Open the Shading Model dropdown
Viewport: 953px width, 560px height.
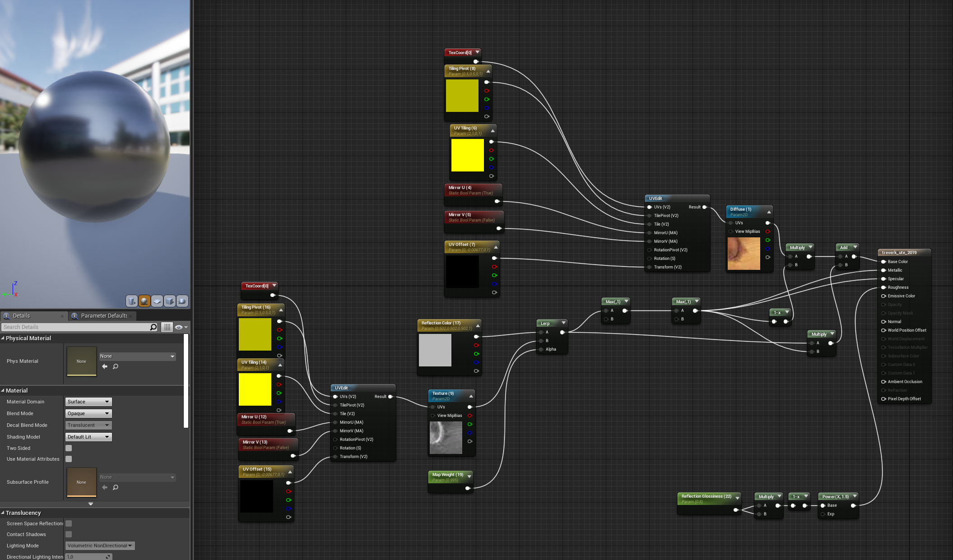pyautogui.click(x=88, y=437)
